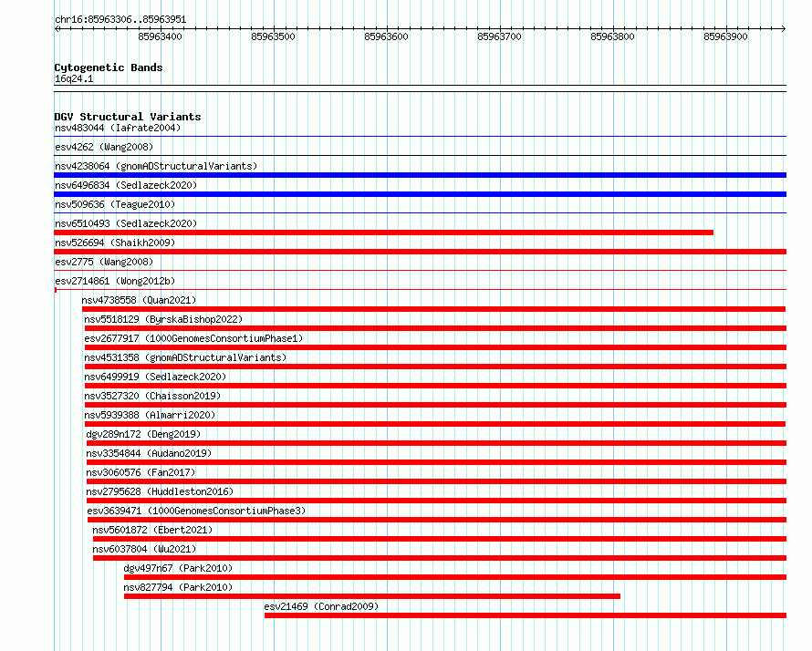The height and width of the screenshot is (651, 812).
Task: Click the nsv3527320 (Chaisson2019) label
Action: 152,396
